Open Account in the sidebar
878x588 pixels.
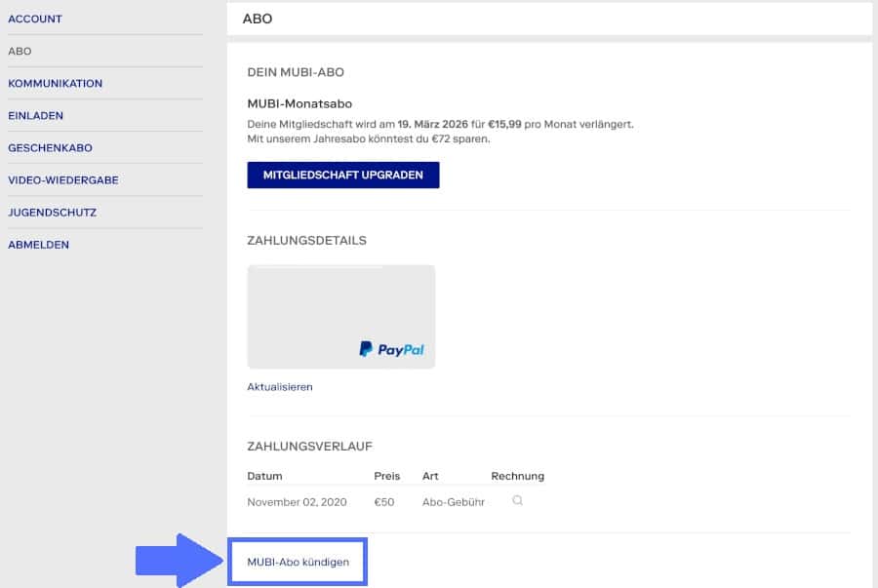35,19
